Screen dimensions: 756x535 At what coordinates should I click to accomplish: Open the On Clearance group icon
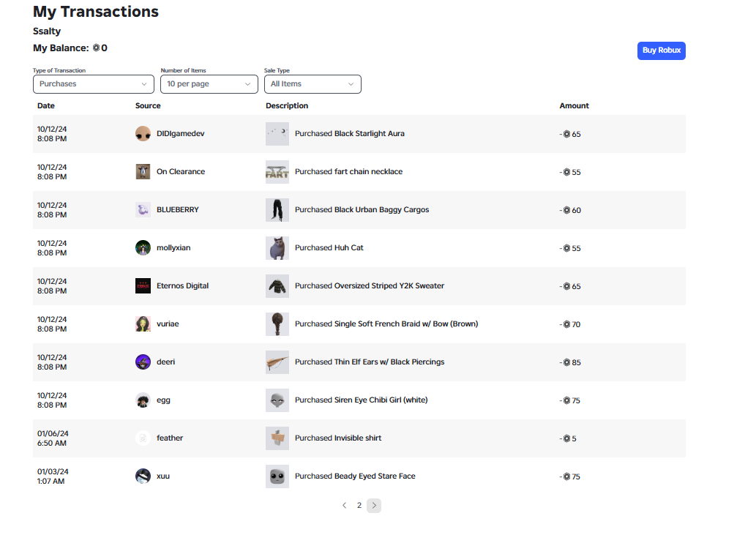(x=143, y=171)
